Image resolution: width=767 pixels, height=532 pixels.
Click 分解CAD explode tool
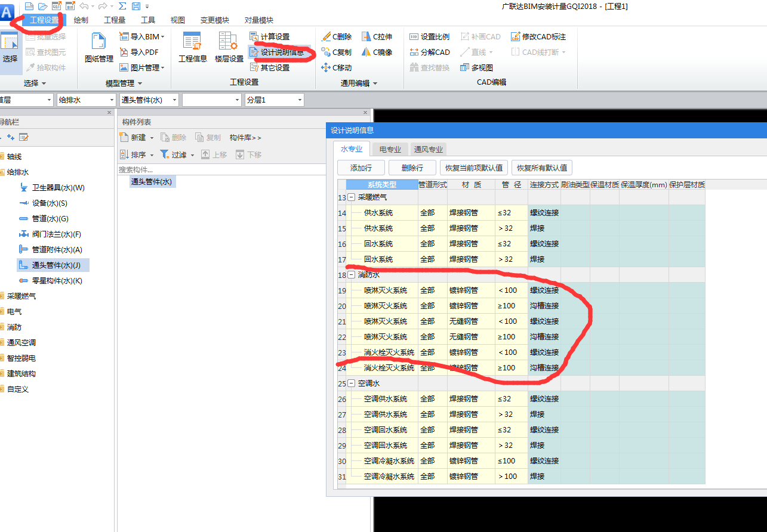(x=429, y=52)
